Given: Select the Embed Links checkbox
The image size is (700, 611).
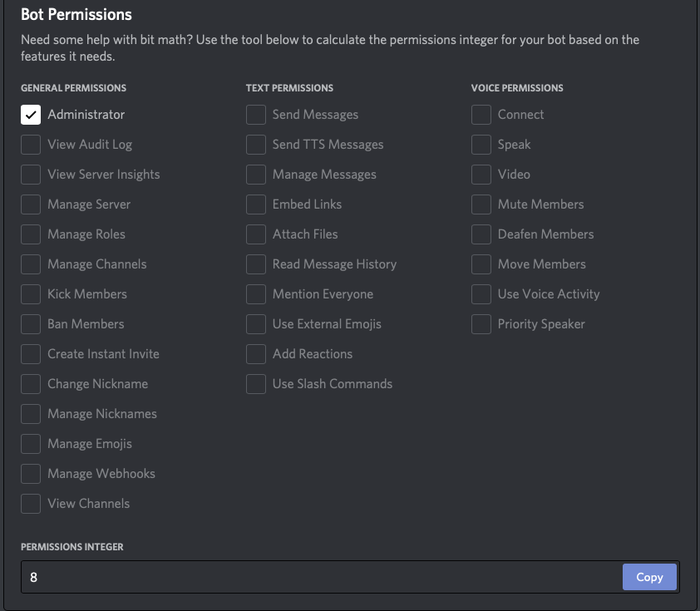Looking at the screenshot, I should coord(256,204).
